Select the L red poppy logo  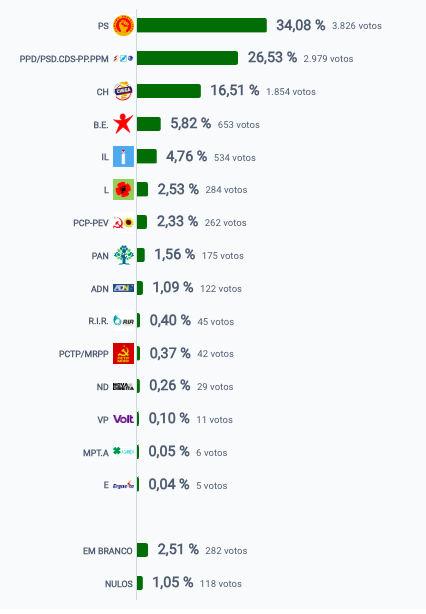(x=123, y=190)
